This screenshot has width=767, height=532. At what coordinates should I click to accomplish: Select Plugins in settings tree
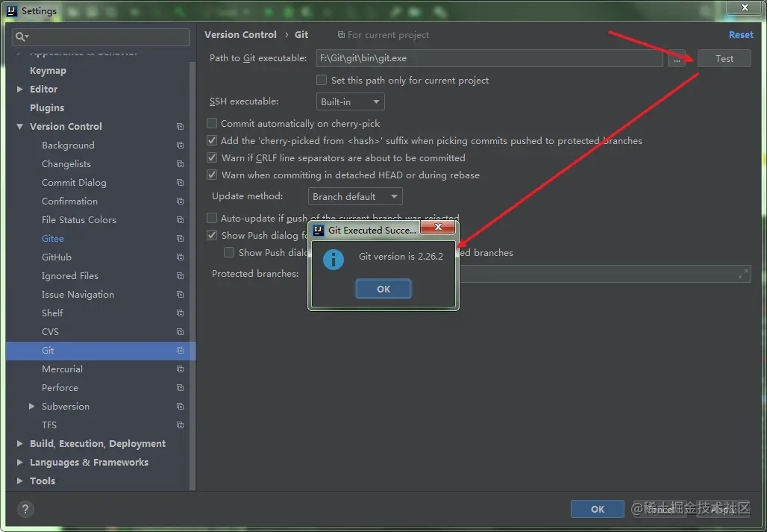pyautogui.click(x=47, y=107)
